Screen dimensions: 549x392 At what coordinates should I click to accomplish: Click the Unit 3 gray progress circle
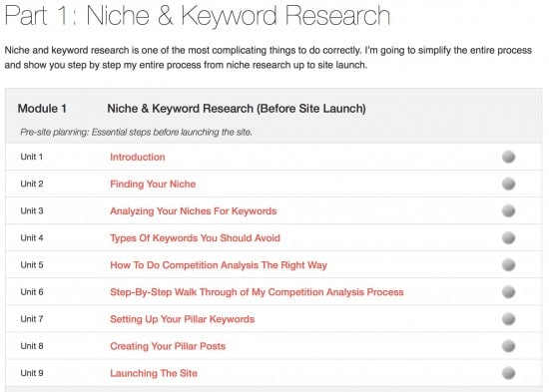pyautogui.click(x=508, y=210)
